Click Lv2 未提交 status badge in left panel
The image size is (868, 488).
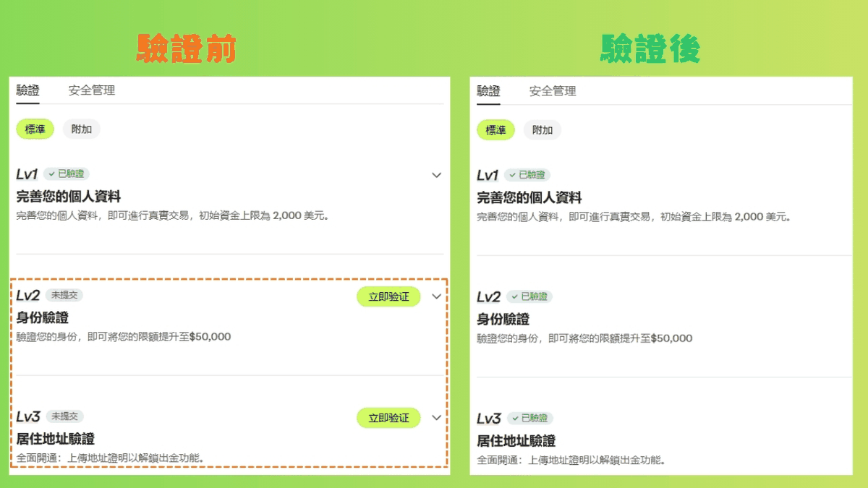coord(64,295)
